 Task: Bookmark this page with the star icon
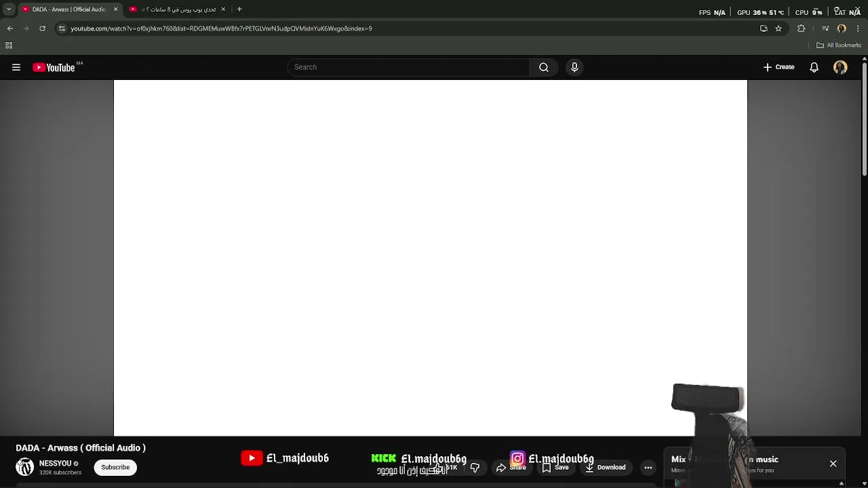778,28
